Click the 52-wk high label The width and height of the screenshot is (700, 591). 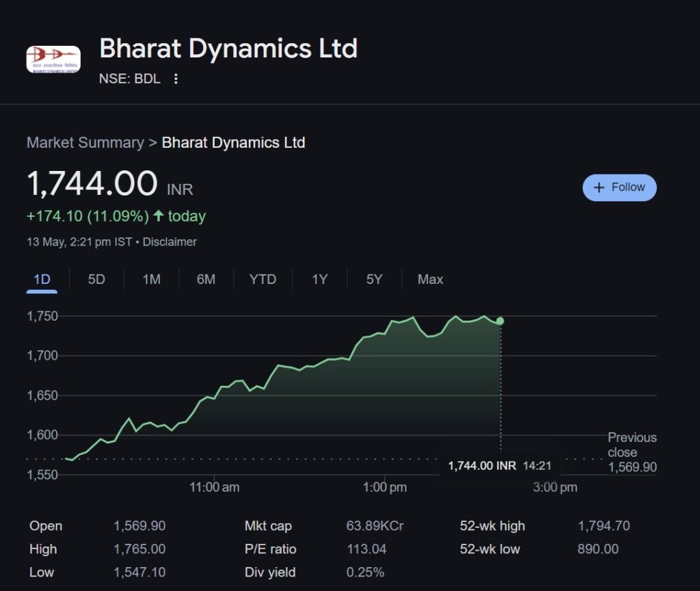[492, 526]
